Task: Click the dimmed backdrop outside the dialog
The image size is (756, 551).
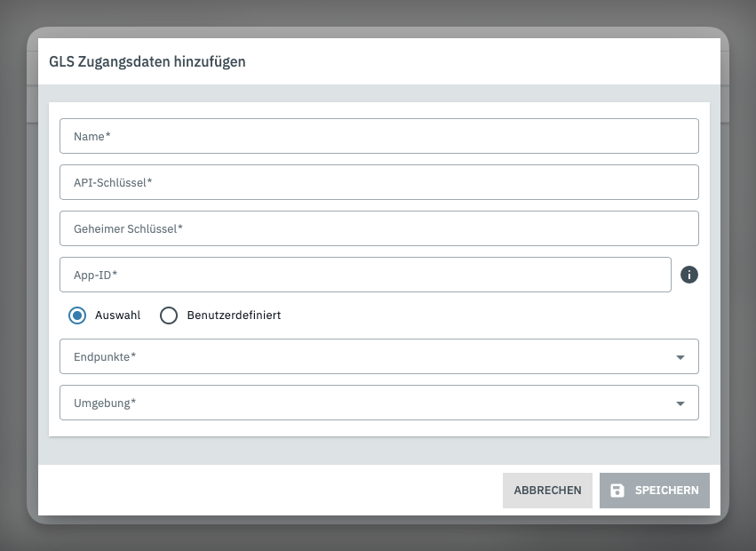Action: click(378, 538)
